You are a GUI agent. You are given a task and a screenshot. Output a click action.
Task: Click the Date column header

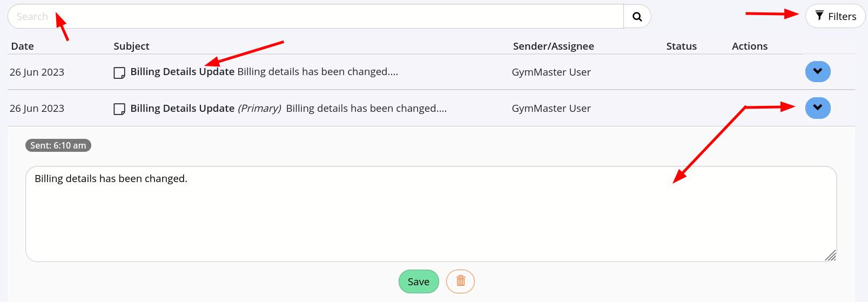(x=22, y=46)
